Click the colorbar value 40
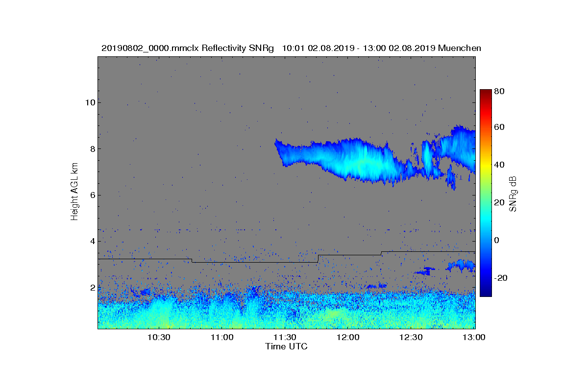Image resolution: width=588 pixels, height=392 pixels. 500,165
